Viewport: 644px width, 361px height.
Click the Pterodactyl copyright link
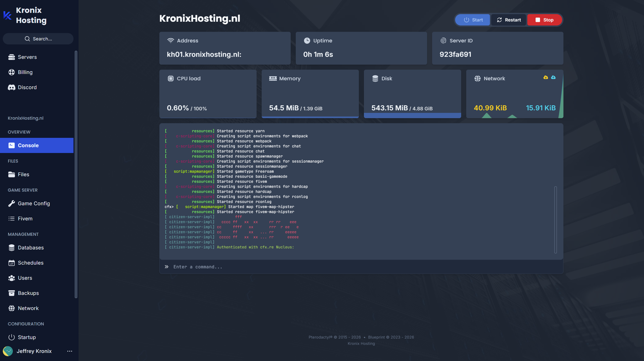(335, 337)
